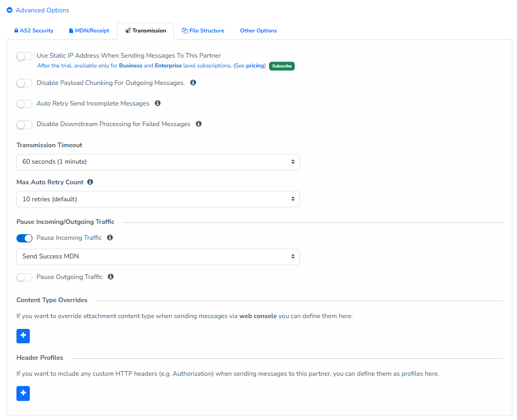Click info icon next to Auto Retry Send
The image size is (517, 420).
pyautogui.click(x=157, y=103)
